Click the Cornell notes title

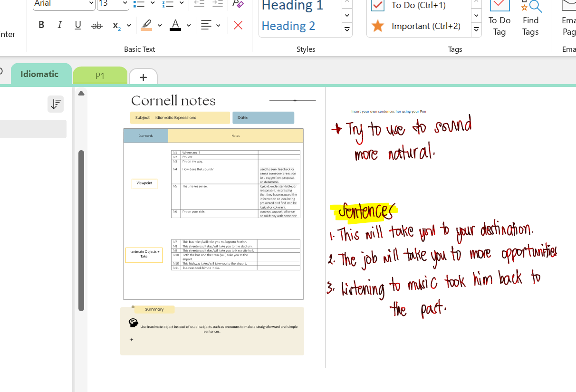click(173, 101)
